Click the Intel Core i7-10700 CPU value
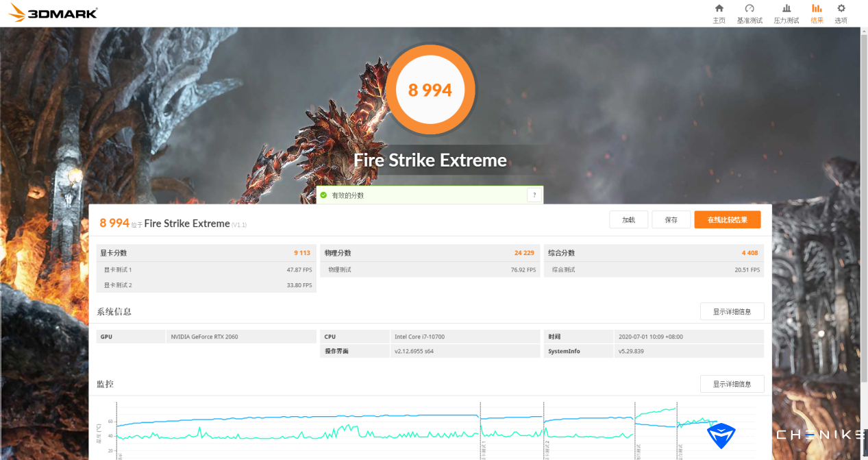 (419, 337)
